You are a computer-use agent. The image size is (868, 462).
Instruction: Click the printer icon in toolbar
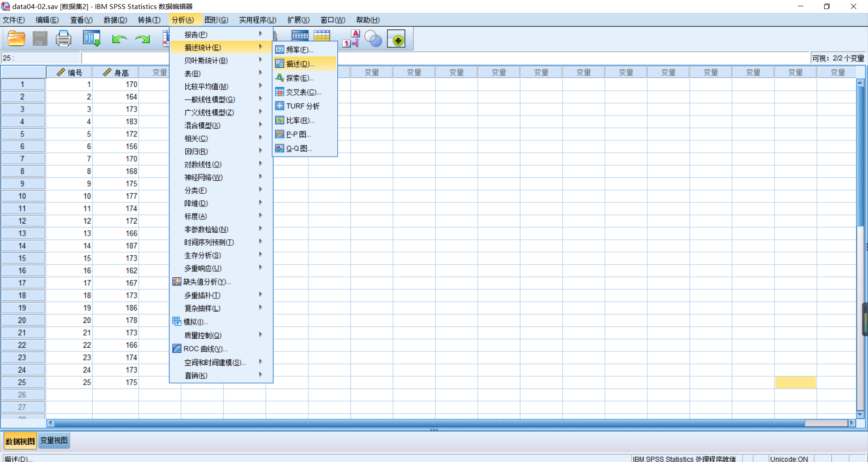(63, 39)
